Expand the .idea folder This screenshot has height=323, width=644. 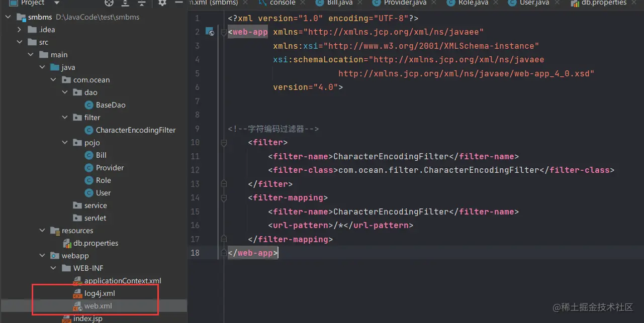coord(19,30)
